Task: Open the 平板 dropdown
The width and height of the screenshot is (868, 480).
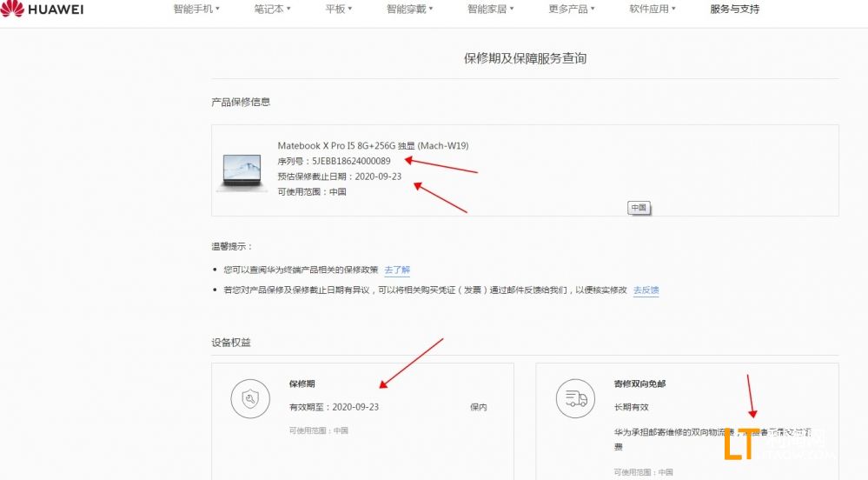Action: click(338, 9)
